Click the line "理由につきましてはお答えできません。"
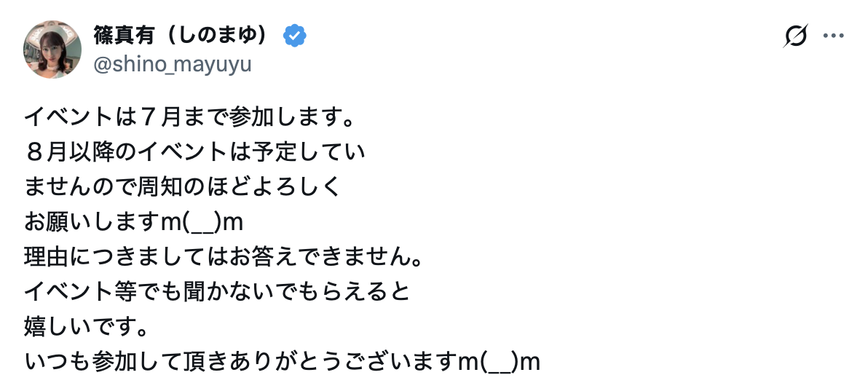 [x=224, y=257]
